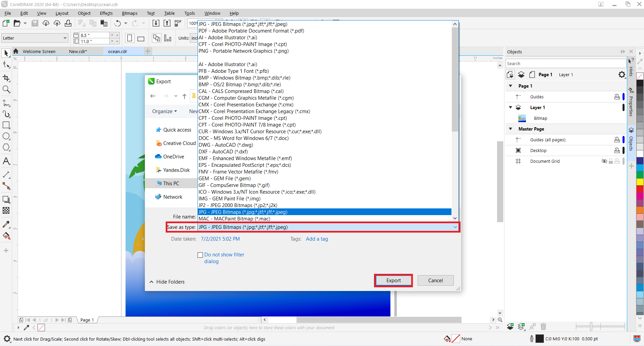Pick the yellow swatch in color palette
The image size is (644, 346).
640,182
